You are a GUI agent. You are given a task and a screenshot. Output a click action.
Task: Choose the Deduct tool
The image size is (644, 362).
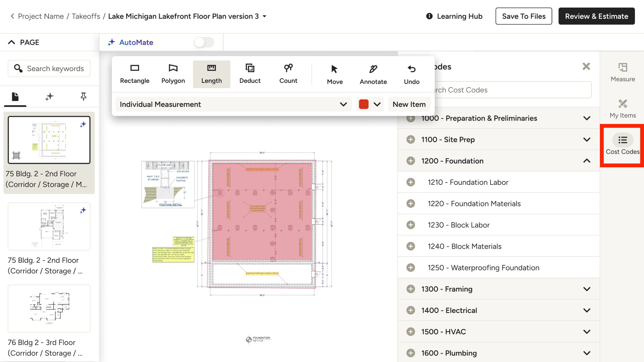point(250,74)
